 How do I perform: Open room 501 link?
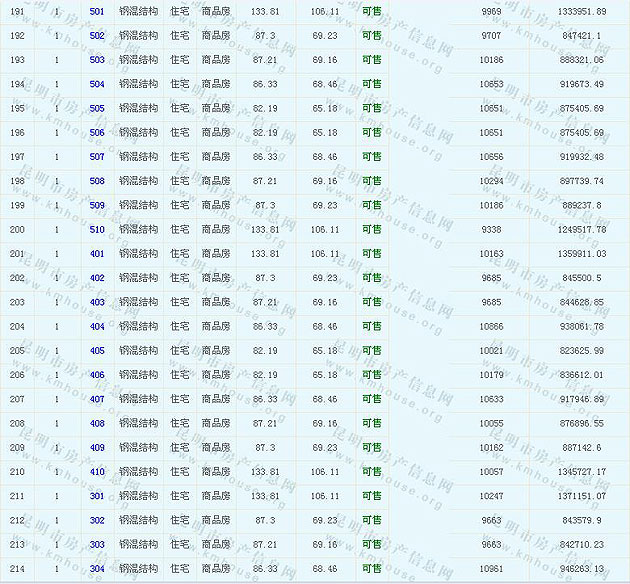click(96, 11)
